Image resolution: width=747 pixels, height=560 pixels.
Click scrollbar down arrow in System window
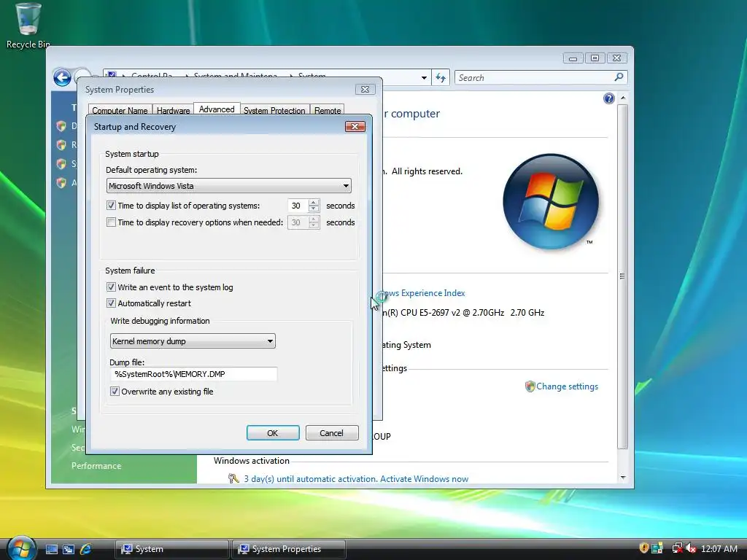click(623, 477)
